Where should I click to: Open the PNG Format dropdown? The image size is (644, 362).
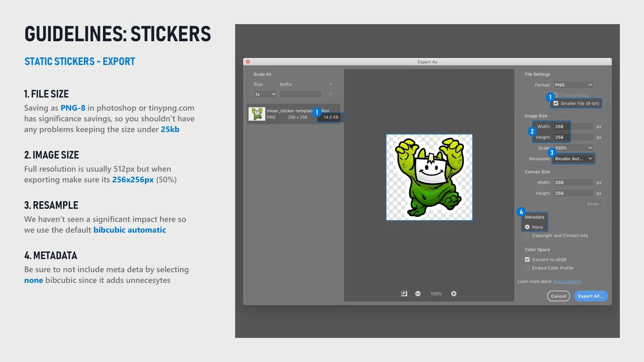pos(573,85)
